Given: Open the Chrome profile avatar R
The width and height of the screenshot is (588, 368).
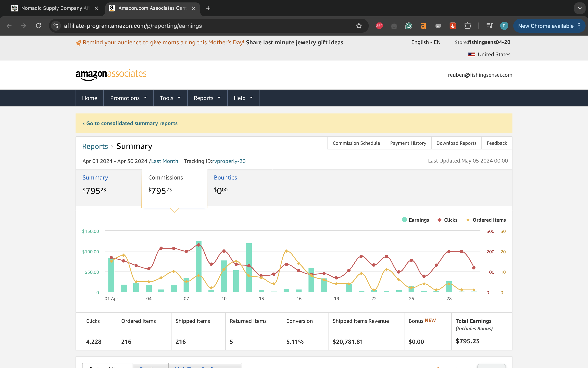Looking at the screenshot, I should point(504,26).
